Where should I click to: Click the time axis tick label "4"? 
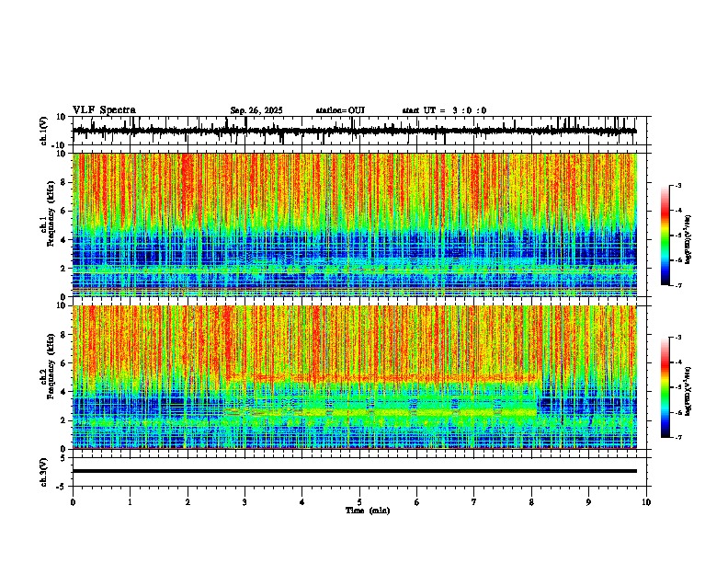coord(302,502)
